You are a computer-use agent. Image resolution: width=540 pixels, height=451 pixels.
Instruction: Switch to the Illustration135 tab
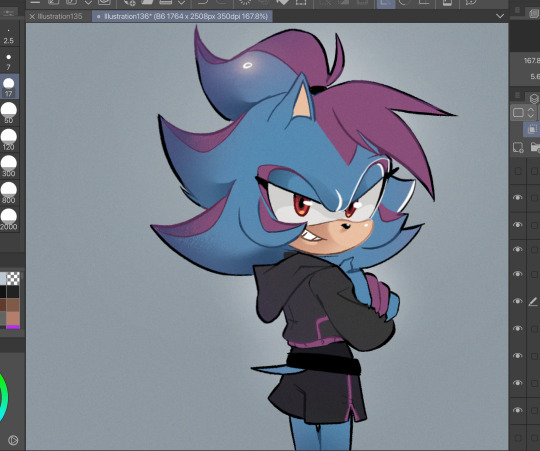pos(60,17)
